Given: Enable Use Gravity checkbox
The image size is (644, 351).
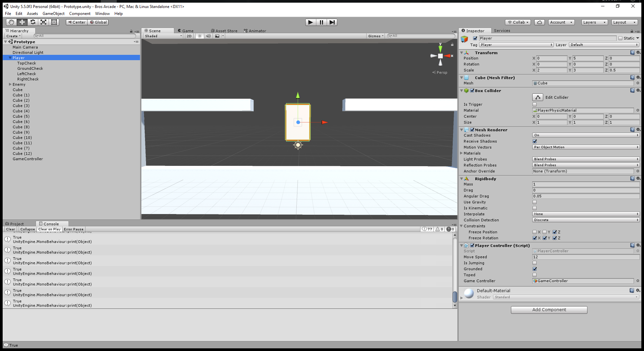Looking at the screenshot, I should click(535, 202).
